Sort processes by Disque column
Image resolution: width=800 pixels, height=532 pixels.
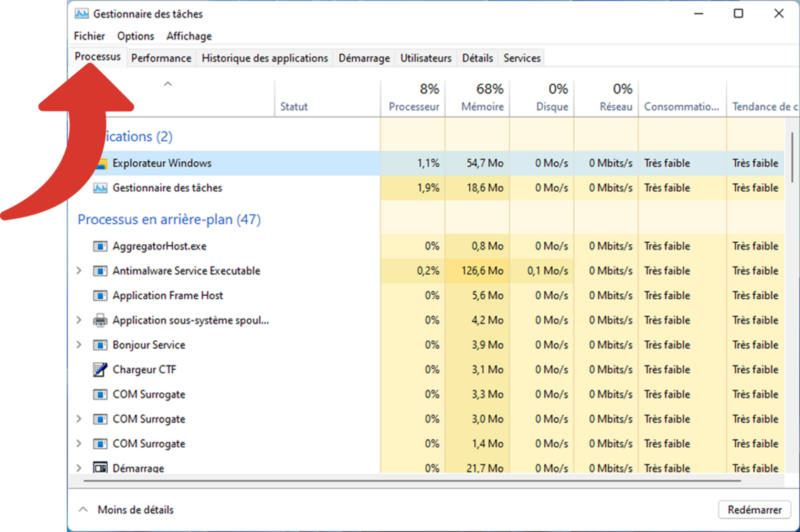(x=541, y=98)
